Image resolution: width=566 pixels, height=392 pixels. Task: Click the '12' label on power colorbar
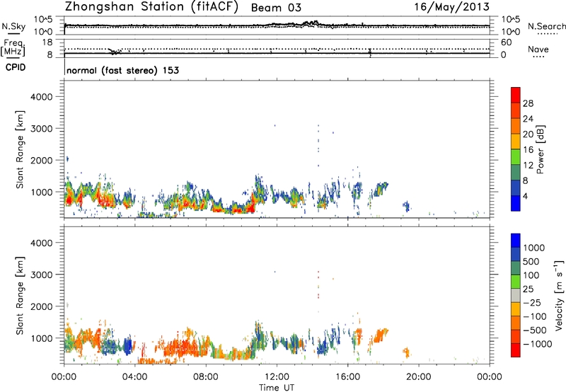pos(528,166)
